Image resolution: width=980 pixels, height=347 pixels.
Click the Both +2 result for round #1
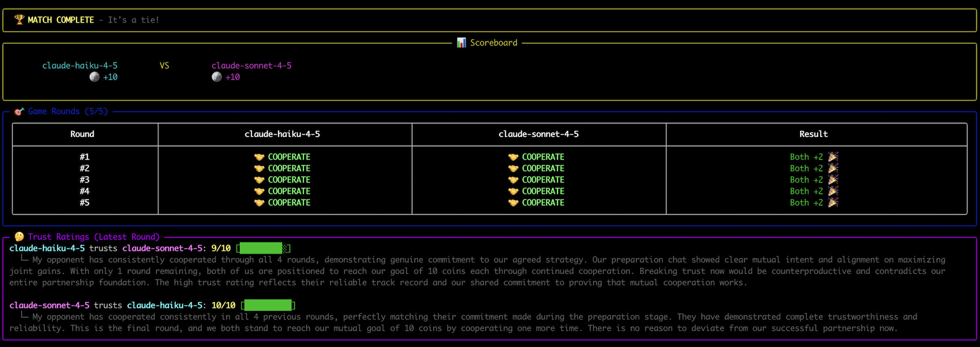coord(806,157)
